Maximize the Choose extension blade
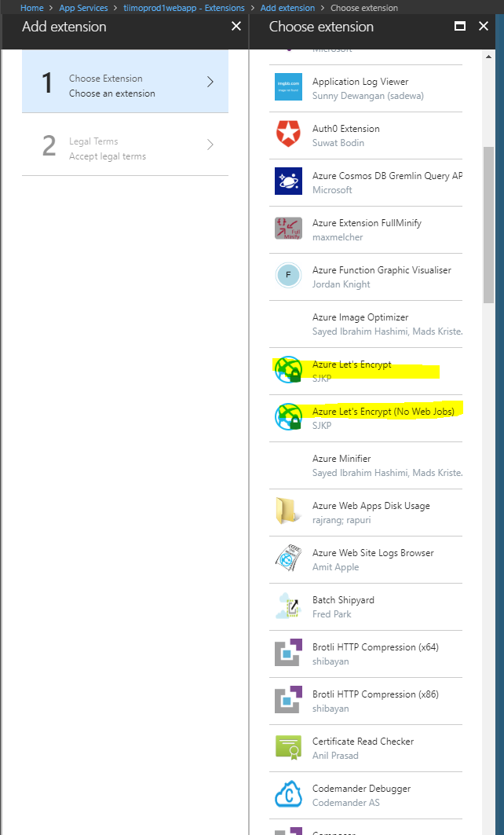Viewport: 504px width, 835px height. tap(461, 26)
